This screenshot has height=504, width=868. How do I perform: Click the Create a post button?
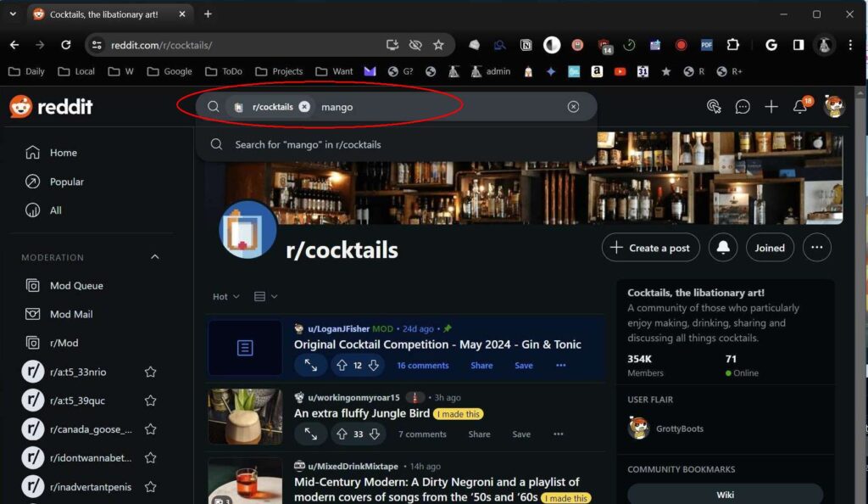[x=650, y=248]
